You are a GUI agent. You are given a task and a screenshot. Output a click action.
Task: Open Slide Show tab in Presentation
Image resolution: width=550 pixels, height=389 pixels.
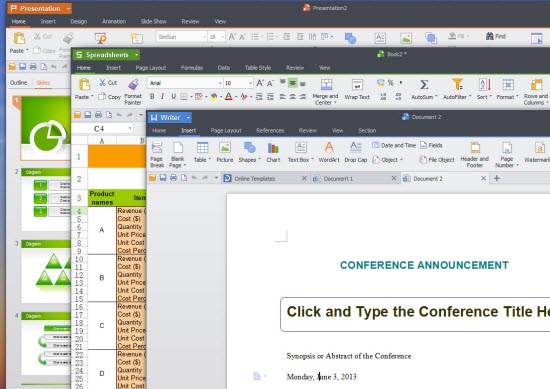(154, 21)
